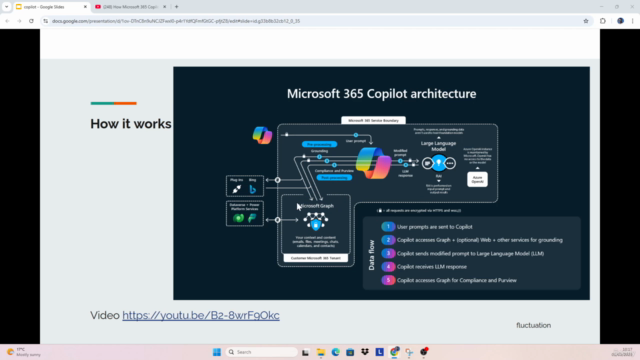Reload the current page
Viewport: 640px width, 360px height.
(31, 21)
